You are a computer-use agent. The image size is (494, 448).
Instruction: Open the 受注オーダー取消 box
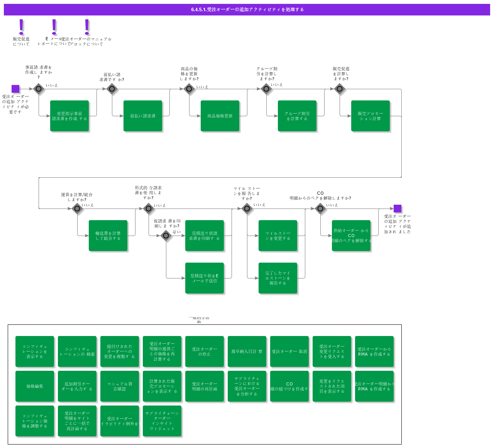click(289, 351)
